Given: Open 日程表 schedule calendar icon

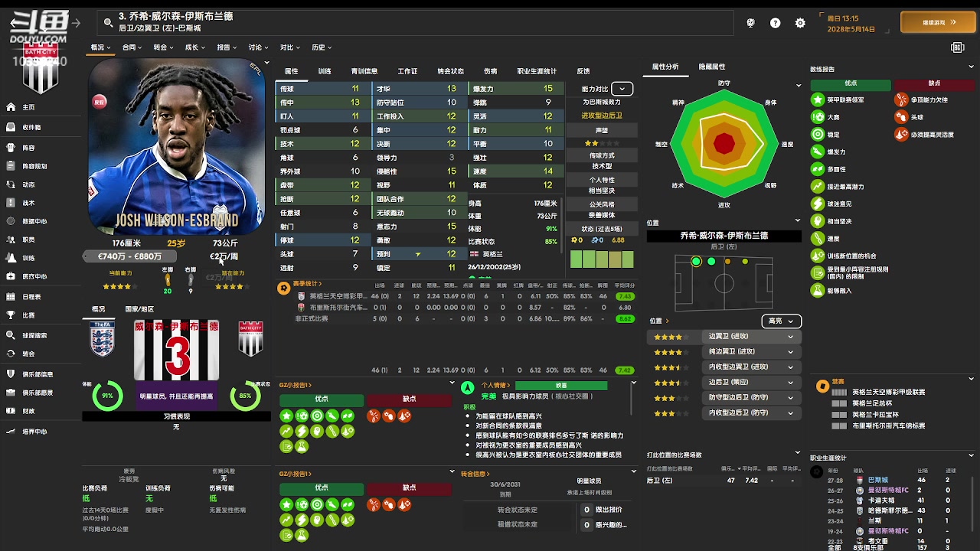Looking at the screenshot, I should [x=11, y=296].
